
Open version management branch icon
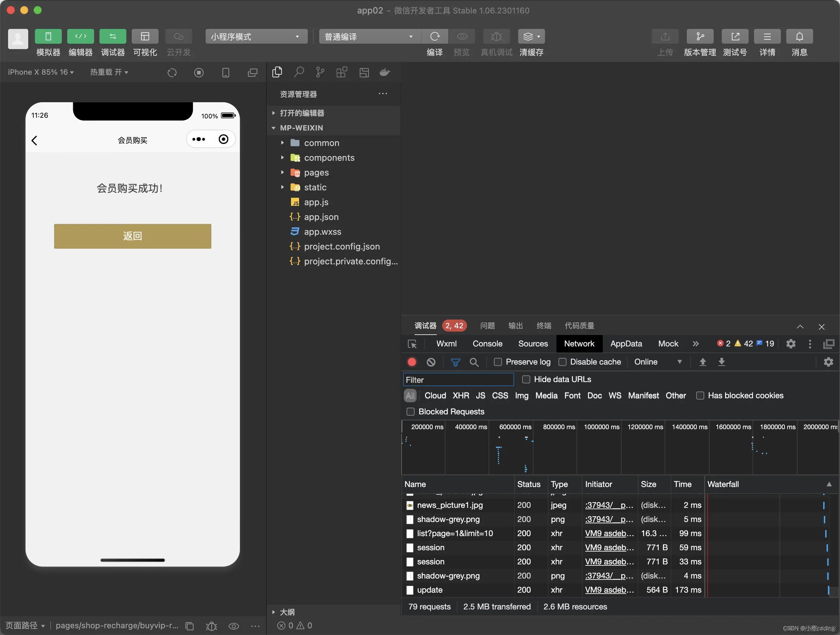[x=700, y=36]
